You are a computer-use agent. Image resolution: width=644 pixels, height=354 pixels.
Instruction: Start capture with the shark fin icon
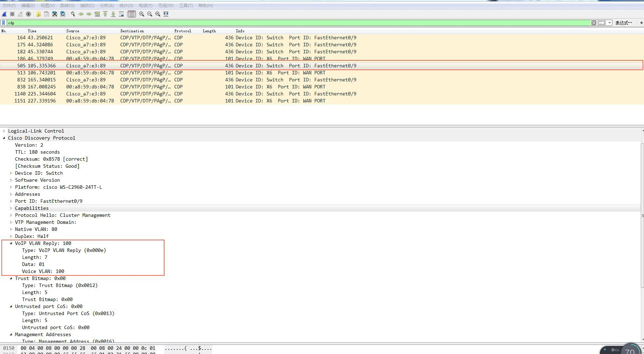tap(4, 14)
